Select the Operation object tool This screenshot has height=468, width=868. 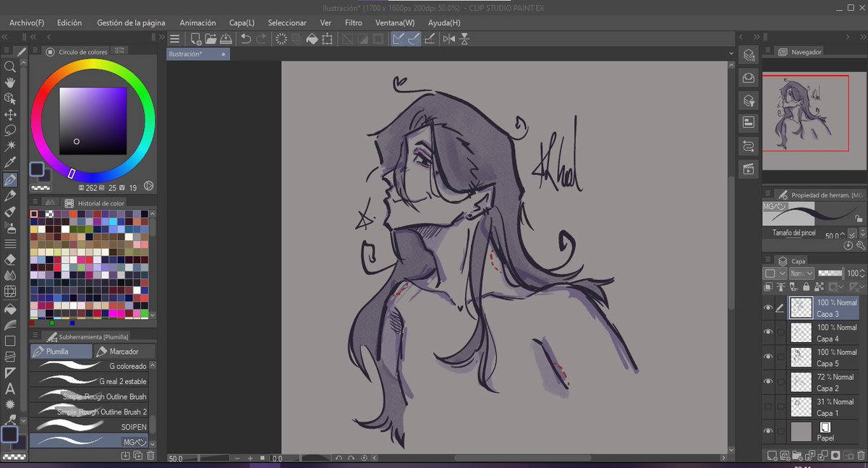coord(10,98)
